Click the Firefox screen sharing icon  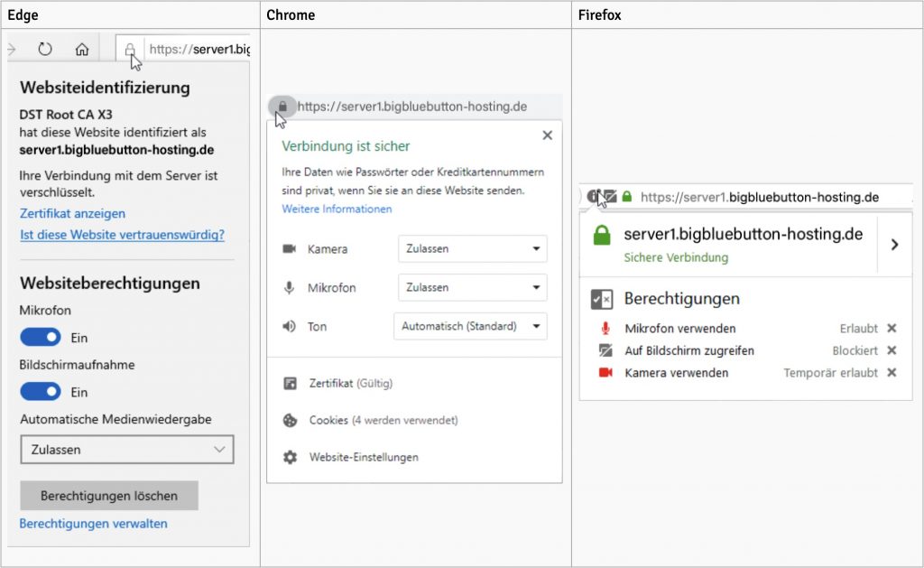[605, 350]
